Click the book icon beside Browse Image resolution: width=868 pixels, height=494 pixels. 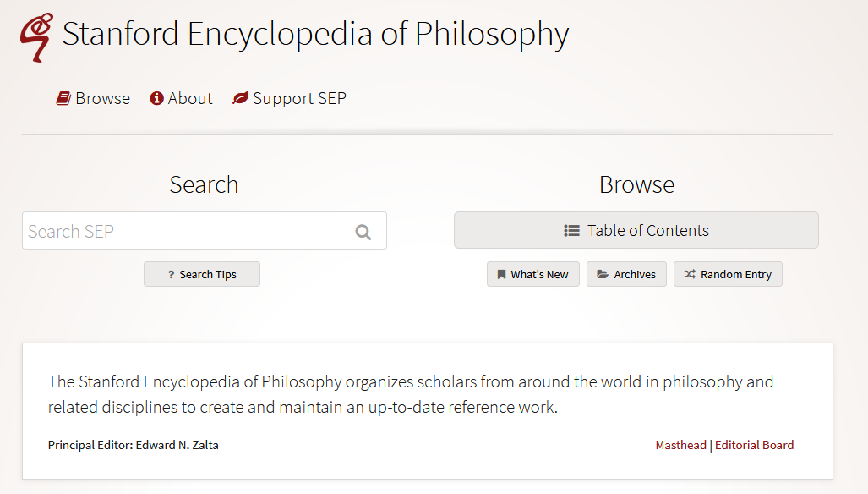pyautogui.click(x=63, y=99)
